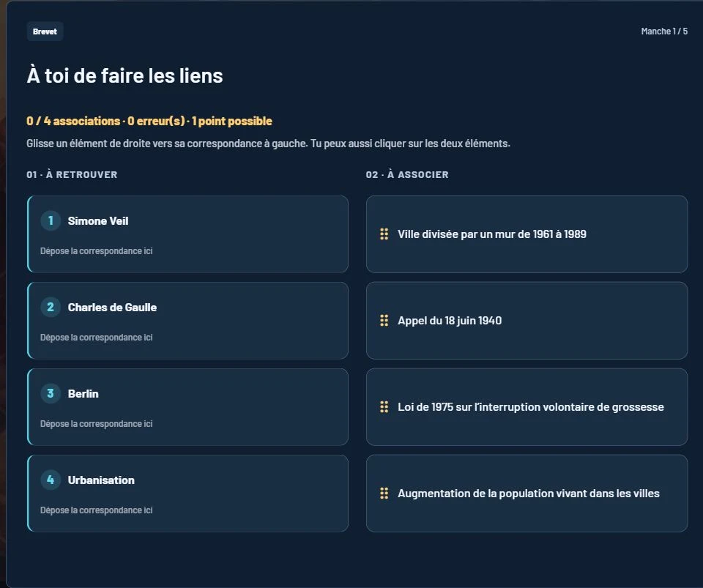Click 'Dépose la correspondance ici' under Simone Veil
Screen dimensions: 703x588
97,251
